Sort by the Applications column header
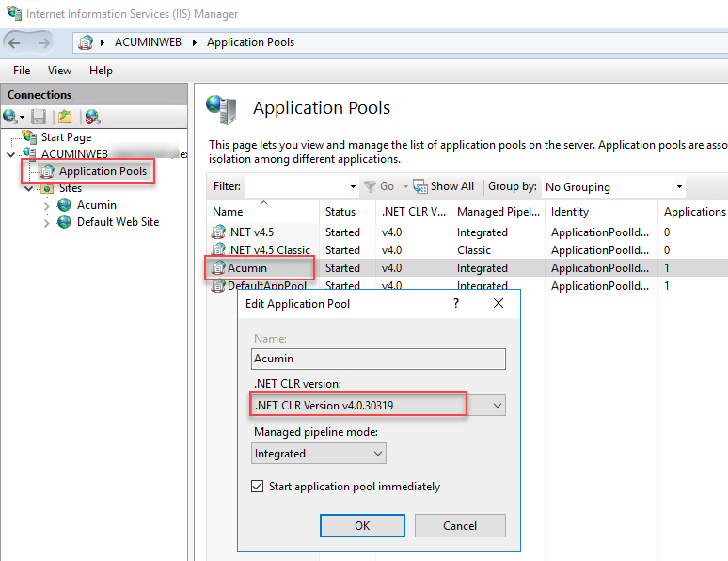 click(x=693, y=212)
